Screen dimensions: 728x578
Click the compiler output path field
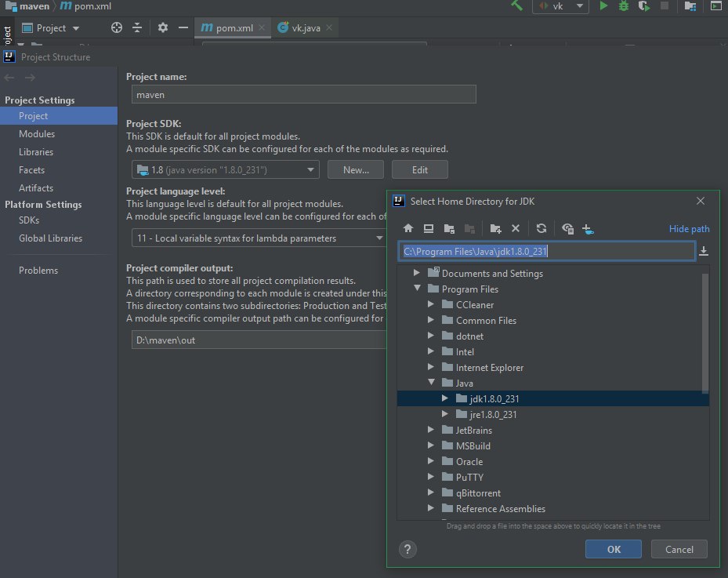(x=259, y=340)
